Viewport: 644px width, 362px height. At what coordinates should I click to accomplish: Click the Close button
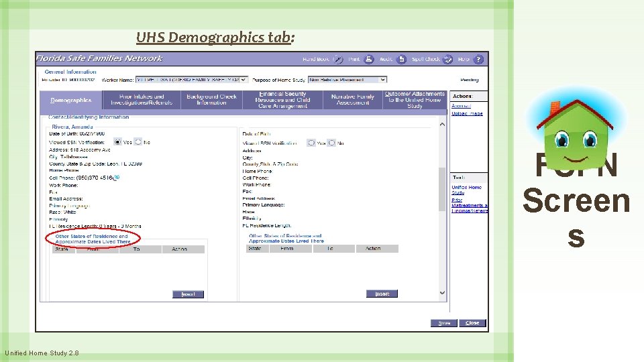click(x=472, y=323)
